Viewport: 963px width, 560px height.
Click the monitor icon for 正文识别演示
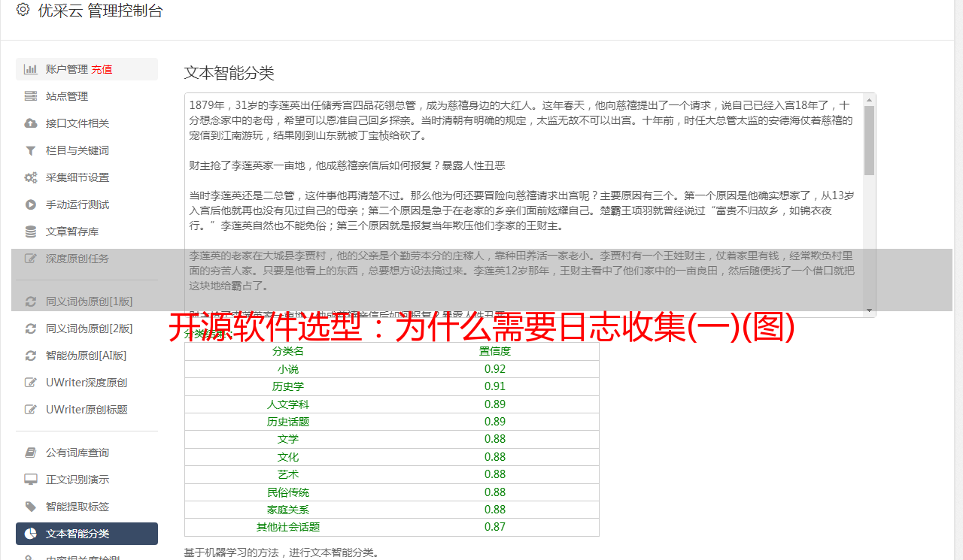click(x=31, y=480)
